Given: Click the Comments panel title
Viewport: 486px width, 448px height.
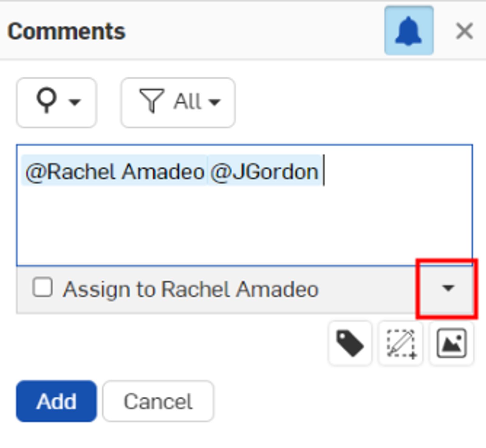Looking at the screenshot, I should point(66,31).
